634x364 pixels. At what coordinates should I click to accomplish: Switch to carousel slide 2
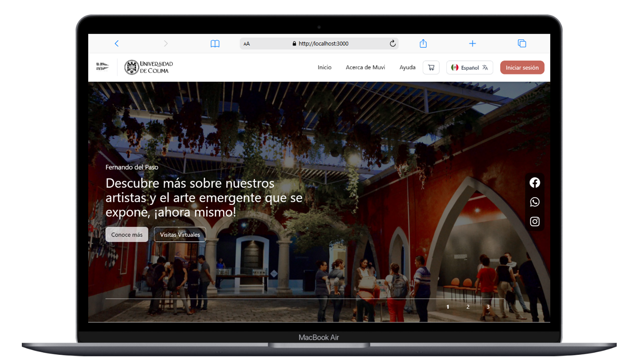[468, 307]
